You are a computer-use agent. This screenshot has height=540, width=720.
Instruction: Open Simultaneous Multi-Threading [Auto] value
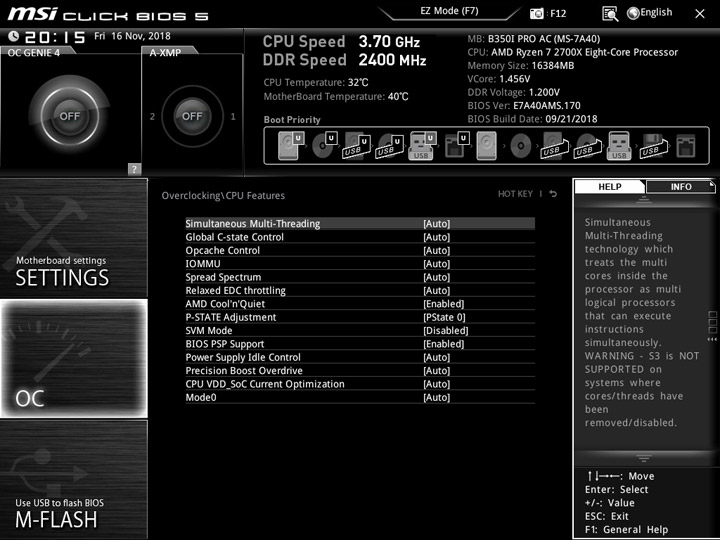click(x=437, y=224)
